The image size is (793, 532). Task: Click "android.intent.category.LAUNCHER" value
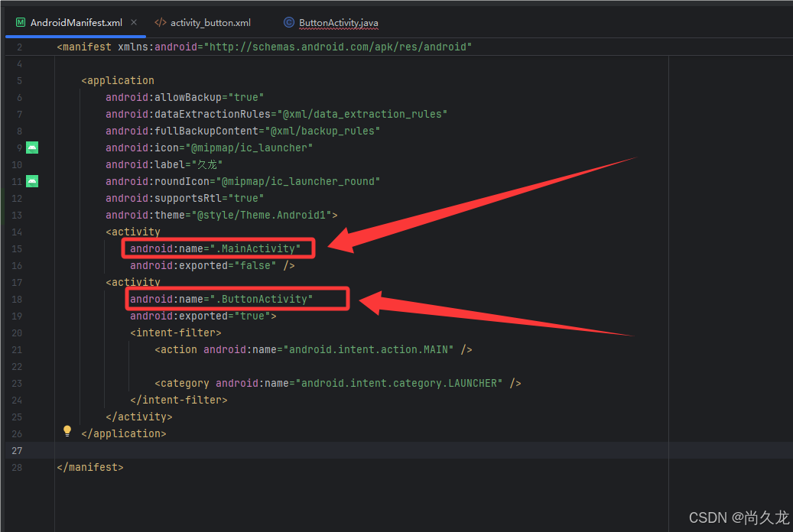tap(399, 383)
